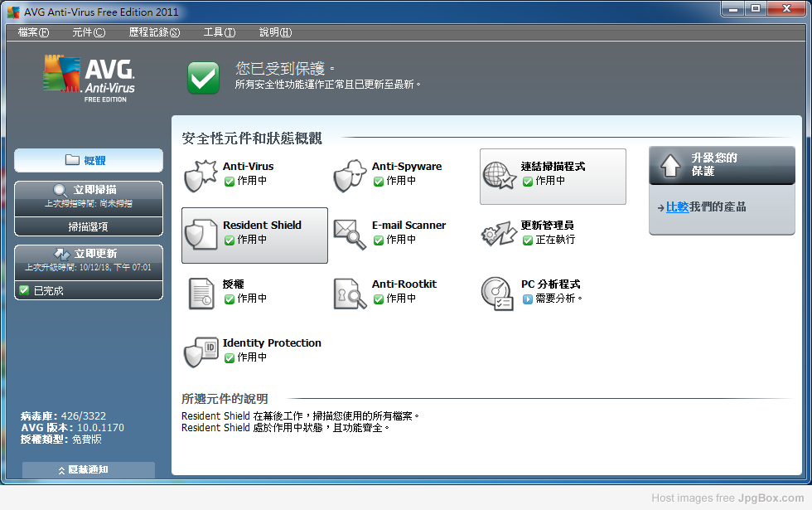This screenshot has width=812, height=510.
Task: Click the 病毒庫: 426/3322 info text
Action: coord(63,415)
